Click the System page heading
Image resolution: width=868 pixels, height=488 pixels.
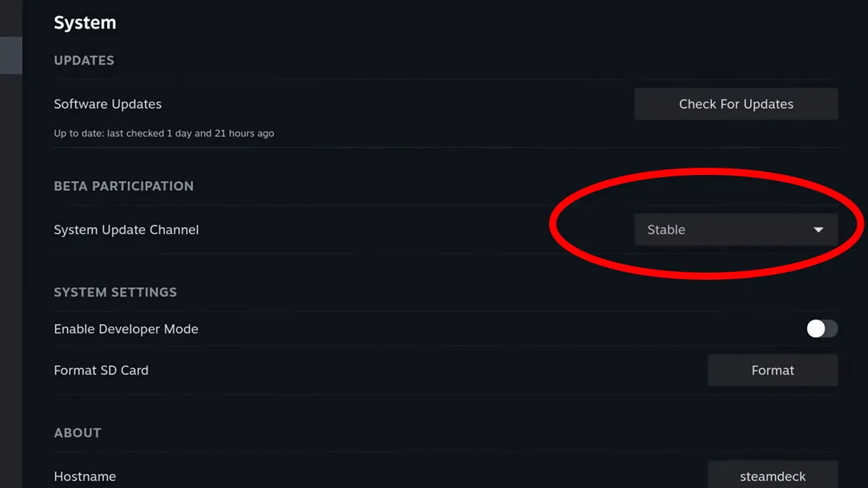coord(85,22)
